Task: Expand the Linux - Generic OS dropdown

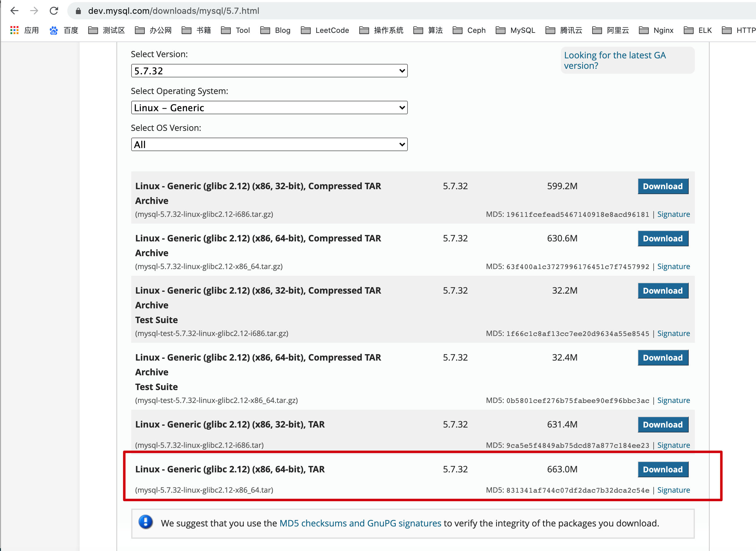Action: (x=269, y=108)
